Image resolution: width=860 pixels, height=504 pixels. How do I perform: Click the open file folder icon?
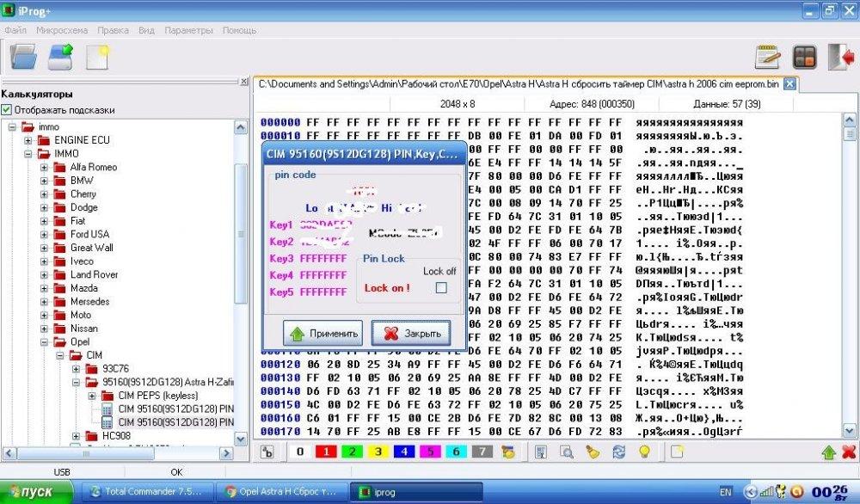tap(23, 57)
